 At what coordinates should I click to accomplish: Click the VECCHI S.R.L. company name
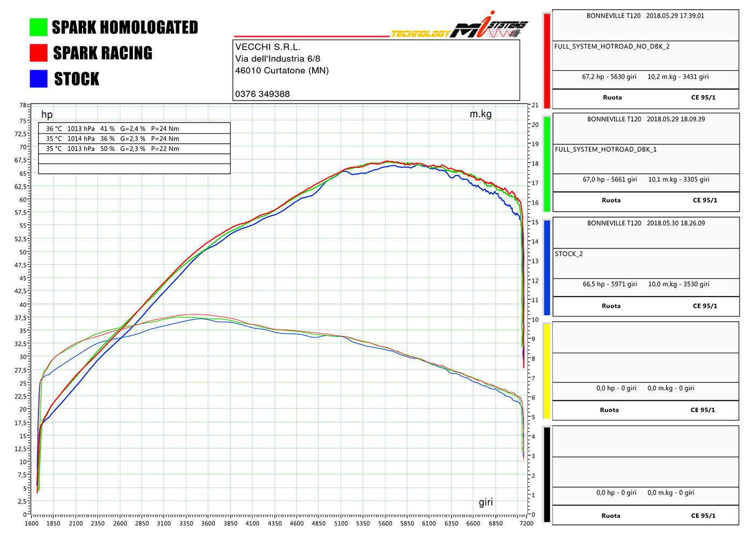(268, 47)
